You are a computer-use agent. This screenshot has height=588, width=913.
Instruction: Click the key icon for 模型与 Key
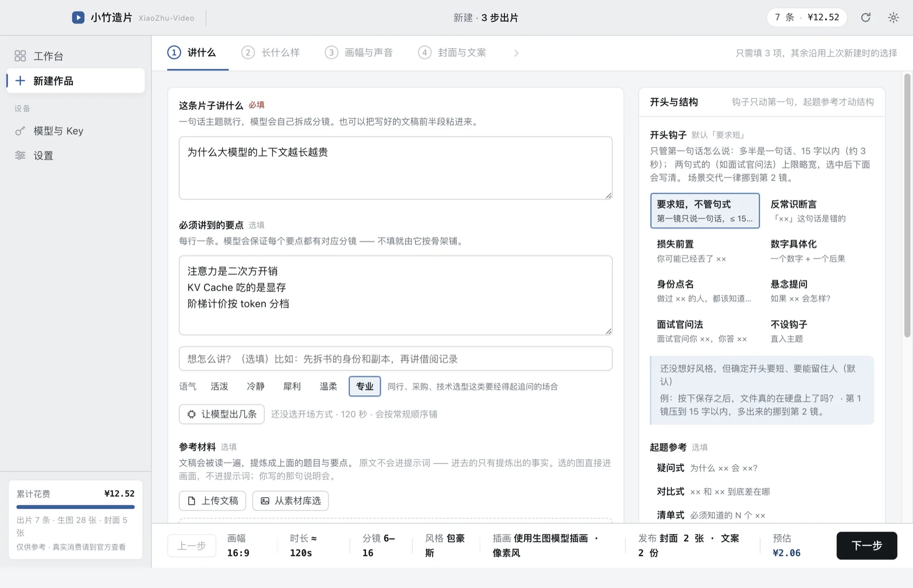click(x=20, y=131)
